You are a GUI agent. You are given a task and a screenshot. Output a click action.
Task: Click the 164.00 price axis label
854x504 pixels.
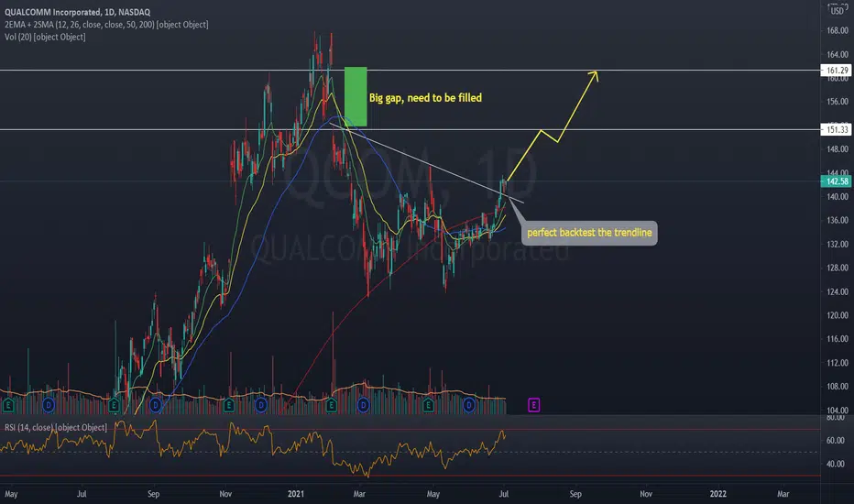click(838, 54)
